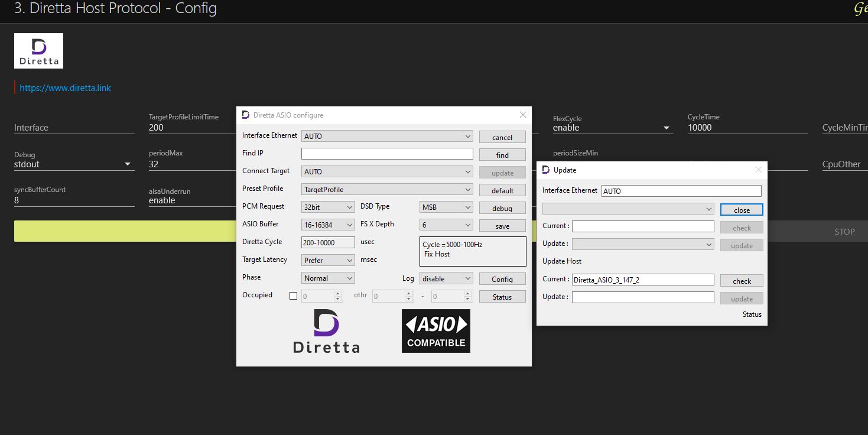Screen dimensions: 868x435
Task: Open the Target Latency Prefer dropdown
Action: [328, 260]
